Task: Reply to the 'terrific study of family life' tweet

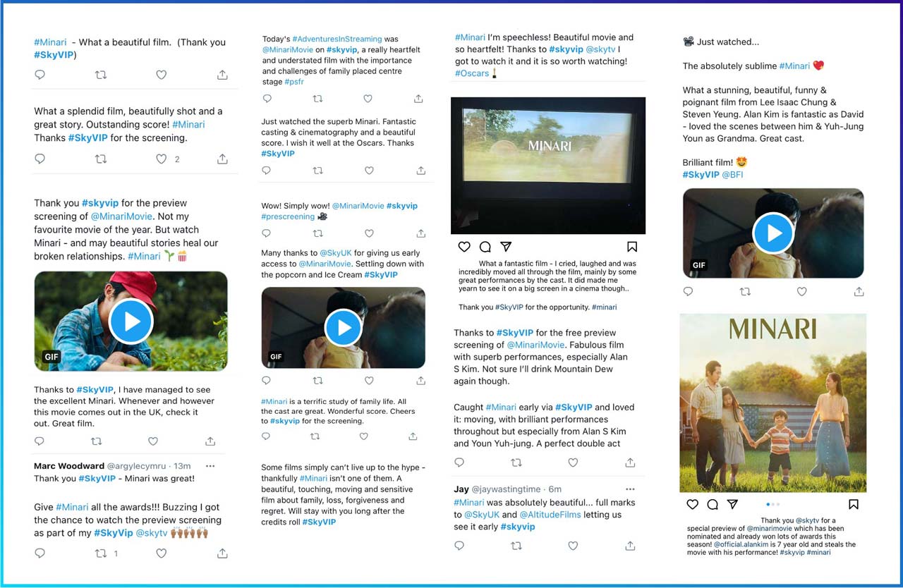Action: click(266, 436)
